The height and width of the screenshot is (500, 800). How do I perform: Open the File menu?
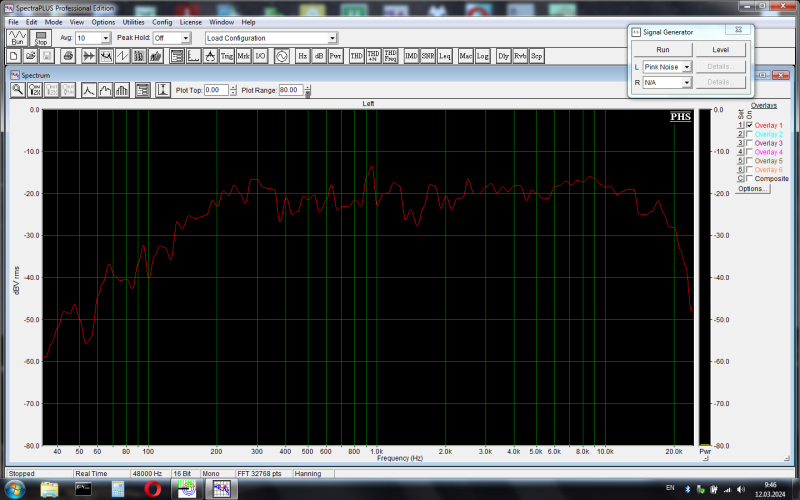pos(13,22)
